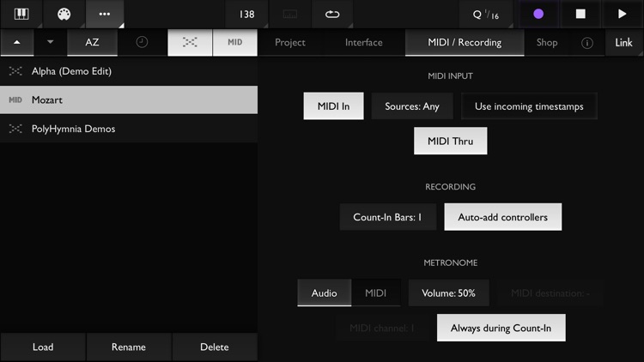644x362 pixels.
Task: Open MIDI channel: 1 selector
Action: 382,328
